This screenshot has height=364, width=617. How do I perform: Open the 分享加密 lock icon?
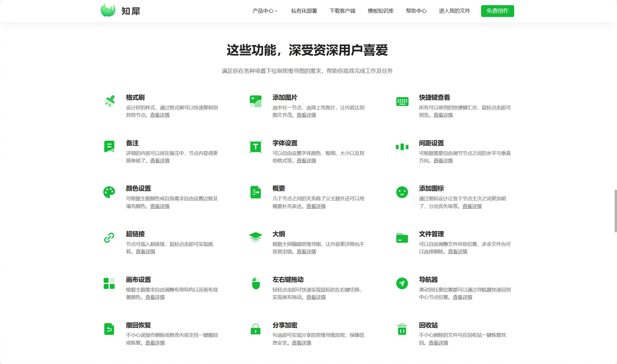click(x=256, y=328)
